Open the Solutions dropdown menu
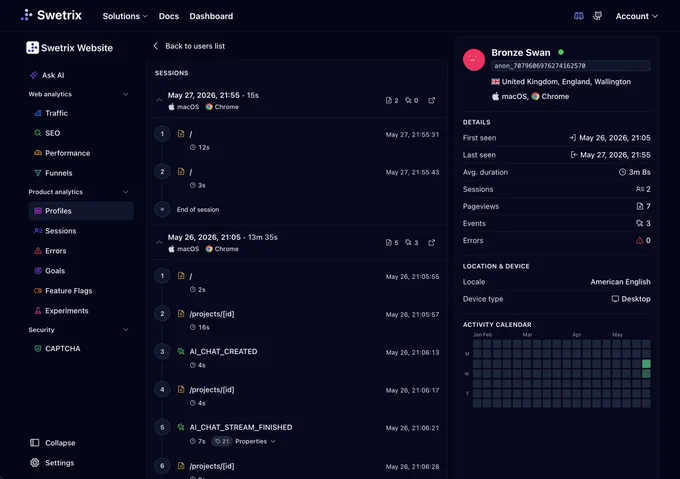Screen dimensions: 680x479 pos(125,16)
